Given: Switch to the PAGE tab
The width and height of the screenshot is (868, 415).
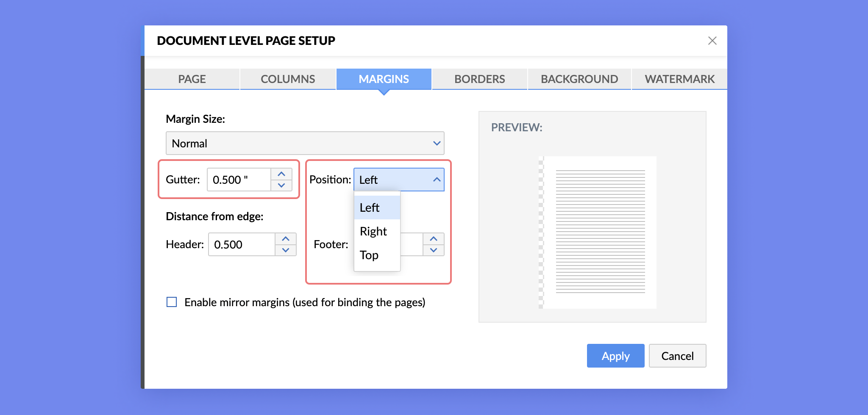Looking at the screenshot, I should click(x=192, y=79).
